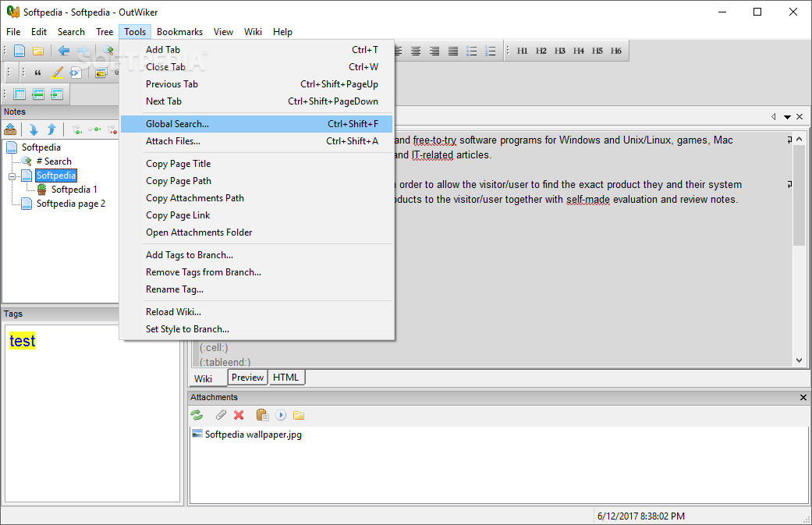Viewport: 812px width, 525px height.
Task: Delete attachment with the red X icon
Action: pyautogui.click(x=239, y=415)
